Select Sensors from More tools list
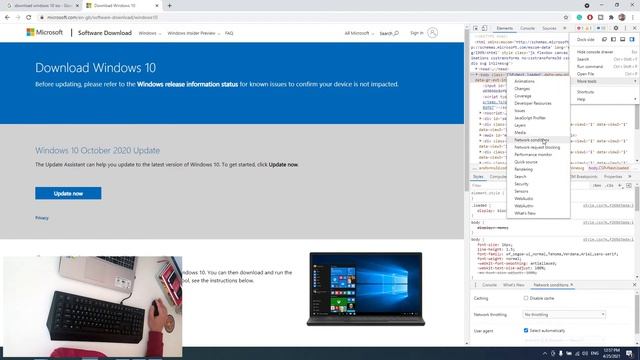The width and height of the screenshot is (640, 360). point(538,191)
